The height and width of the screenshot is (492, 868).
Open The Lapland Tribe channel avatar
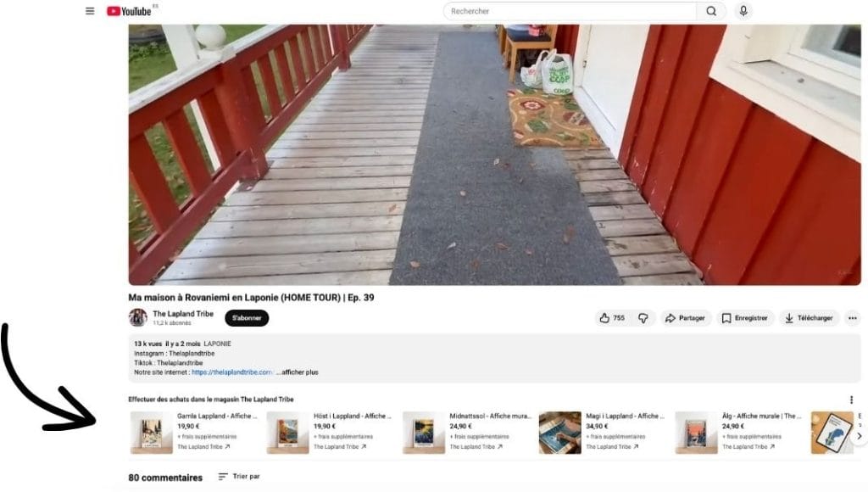[138, 317]
